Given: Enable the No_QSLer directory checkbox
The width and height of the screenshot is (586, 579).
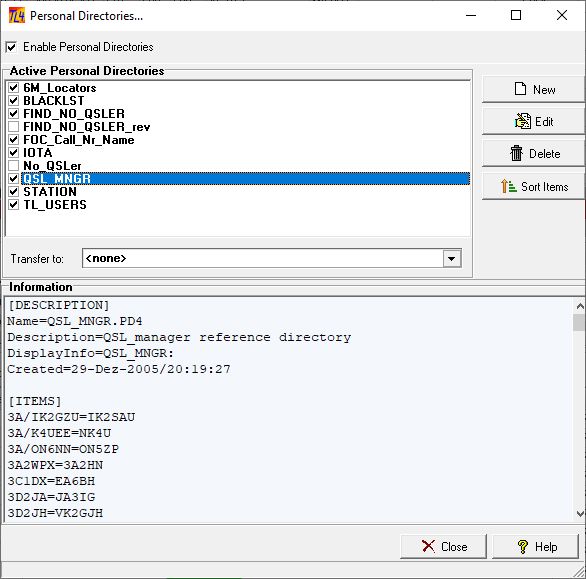Looking at the screenshot, I should coord(13,166).
